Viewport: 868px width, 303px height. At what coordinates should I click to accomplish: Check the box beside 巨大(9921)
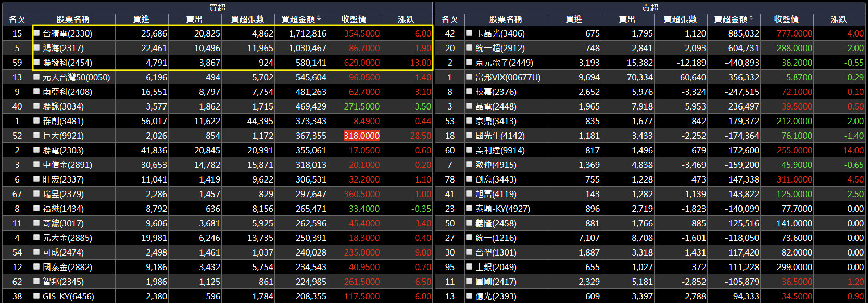pyautogui.click(x=37, y=135)
